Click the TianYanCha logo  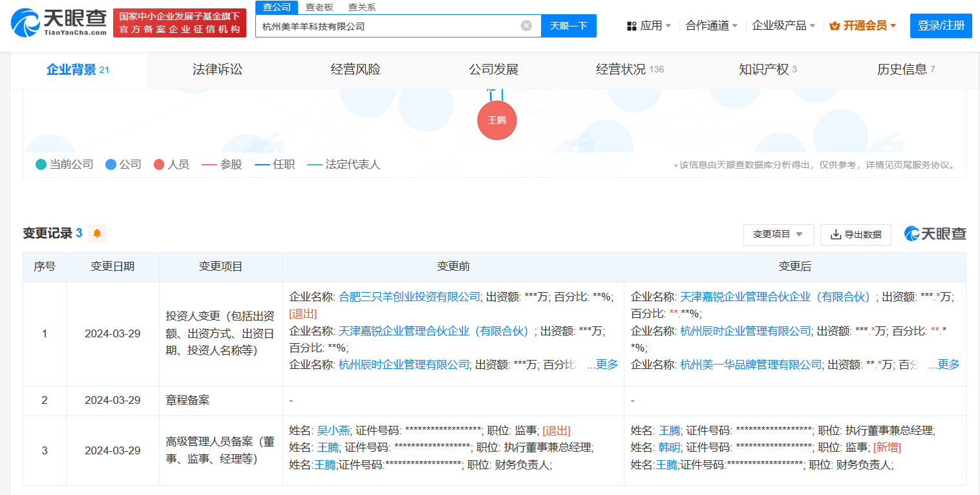59,23
